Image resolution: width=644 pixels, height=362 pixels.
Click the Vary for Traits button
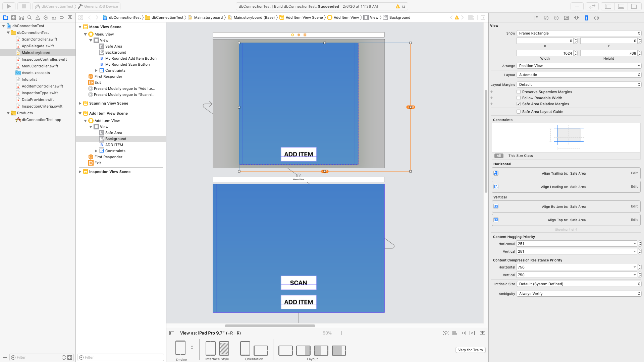tap(470, 350)
